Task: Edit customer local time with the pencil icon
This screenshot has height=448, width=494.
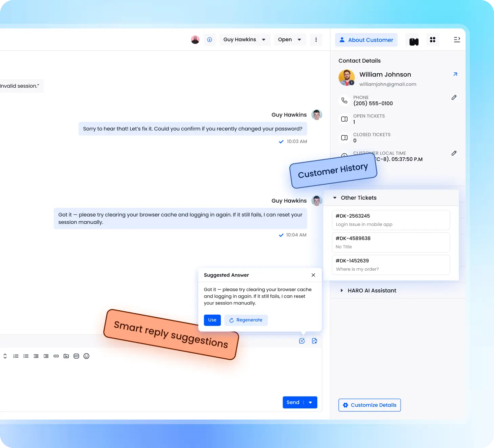Action: pyautogui.click(x=454, y=153)
